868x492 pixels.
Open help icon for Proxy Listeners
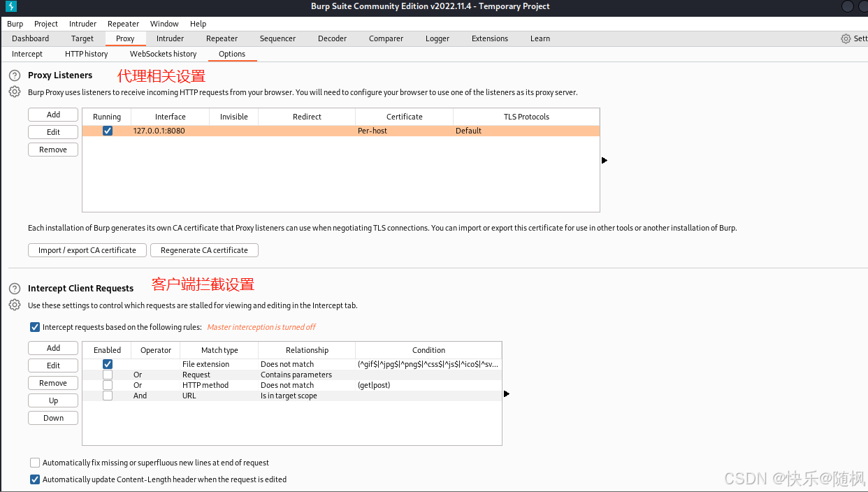[14, 75]
